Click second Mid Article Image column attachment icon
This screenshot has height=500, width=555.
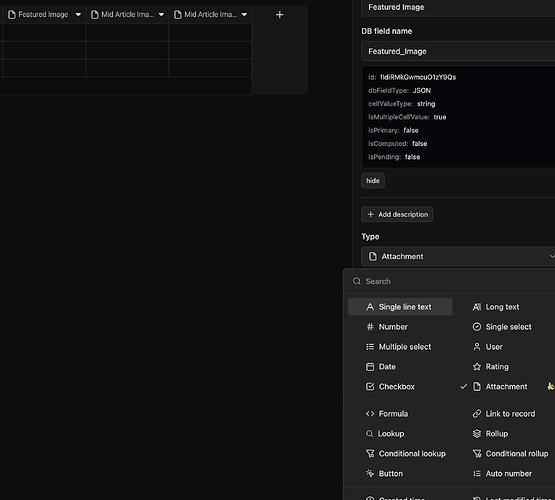[x=178, y=15]
